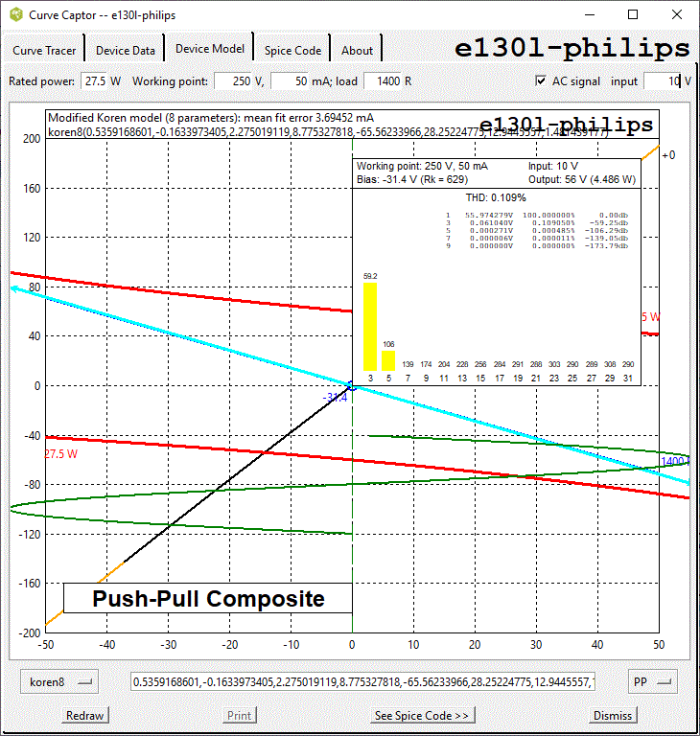Click the red 27.5 W power label
Viewport: 700px width, 736px height.
click(61, 454)
